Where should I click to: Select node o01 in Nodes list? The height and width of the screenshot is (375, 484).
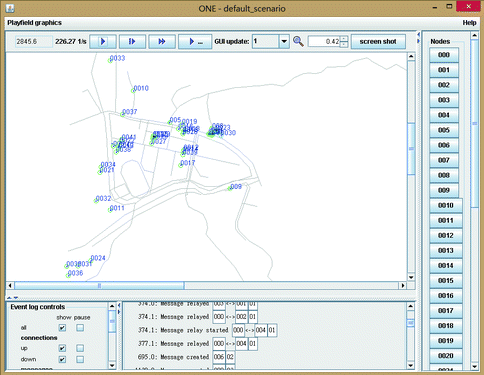(x=444, y=70)
